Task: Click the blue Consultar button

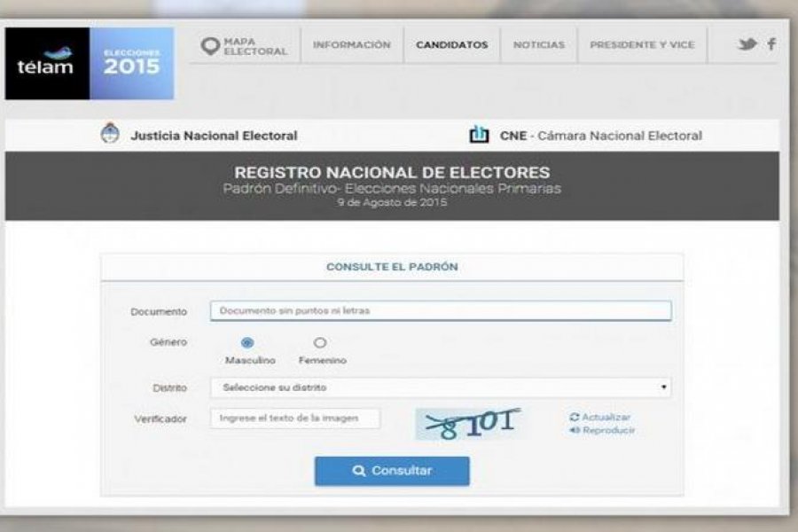Action: pos(392,471)
